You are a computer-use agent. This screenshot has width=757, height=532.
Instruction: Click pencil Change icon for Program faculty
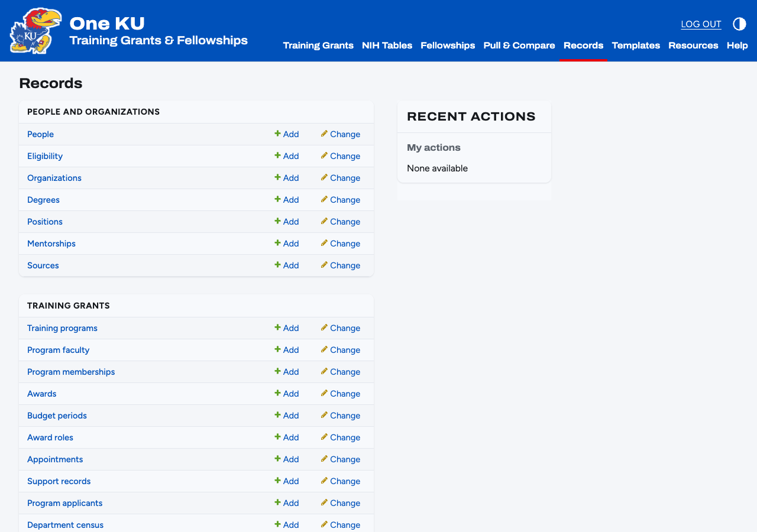coord(324,349)
